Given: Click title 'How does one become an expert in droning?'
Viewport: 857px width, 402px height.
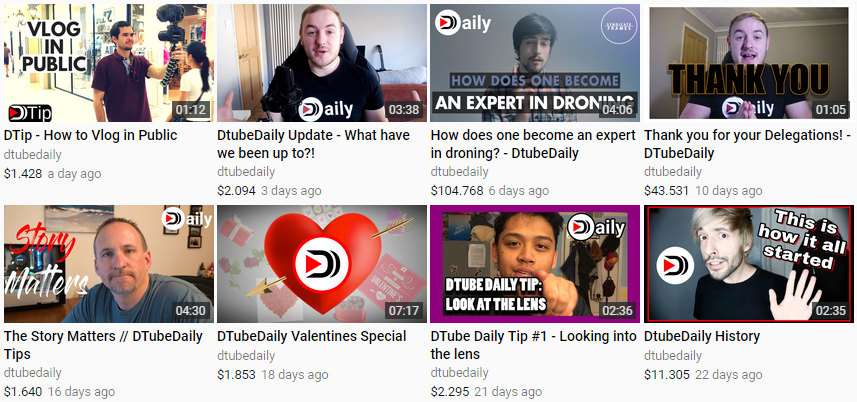Looking at the screenshot, I should 533,144.
